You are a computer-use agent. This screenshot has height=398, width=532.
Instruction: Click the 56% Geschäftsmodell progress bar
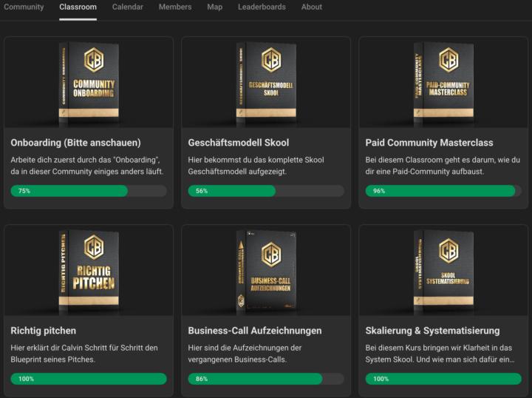coord(266,191)
